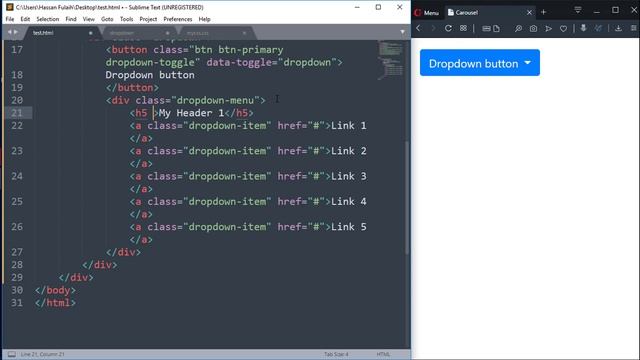Open the Edit menu
Screen dimensions: 640x360
[x=25, y=19]
